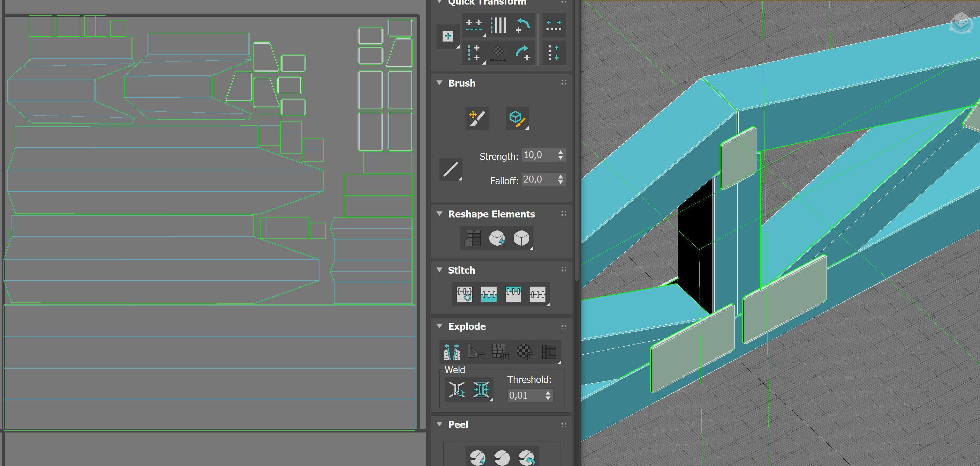Click the Space Horizontally icon

[x=553, y=25]
